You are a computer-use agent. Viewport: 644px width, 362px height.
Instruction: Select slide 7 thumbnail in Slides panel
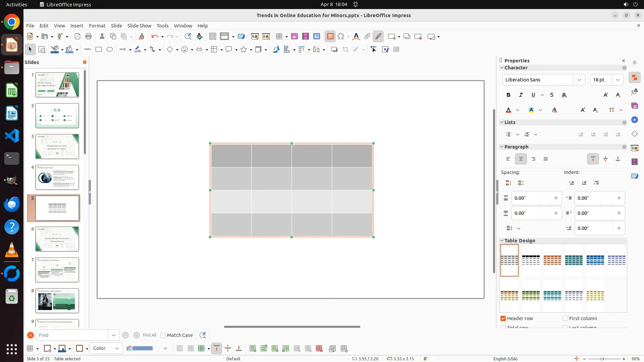click(x=57, y=270)
